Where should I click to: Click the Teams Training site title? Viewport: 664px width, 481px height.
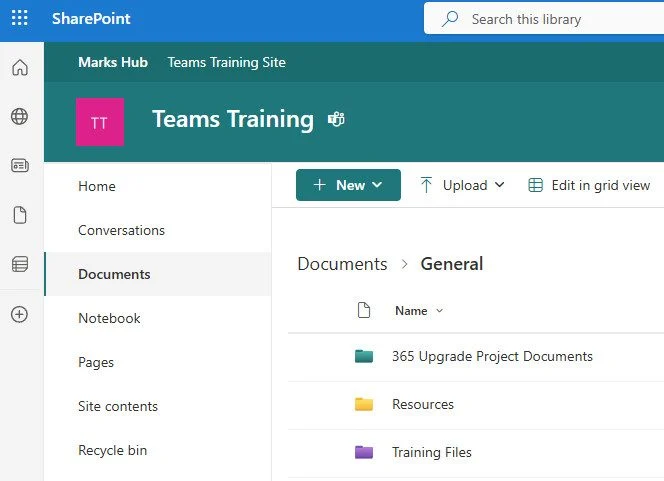coord(233,119)
